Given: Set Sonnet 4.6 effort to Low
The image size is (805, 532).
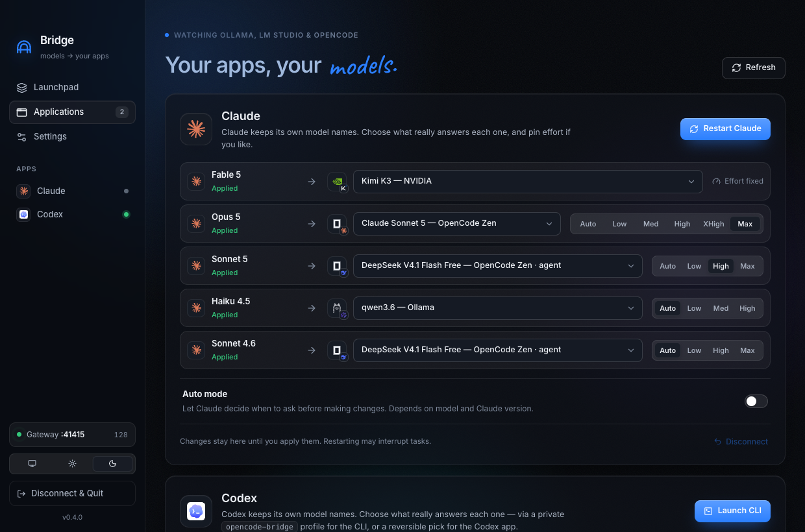Looking at the screenshot, I should tap(694, 350).
